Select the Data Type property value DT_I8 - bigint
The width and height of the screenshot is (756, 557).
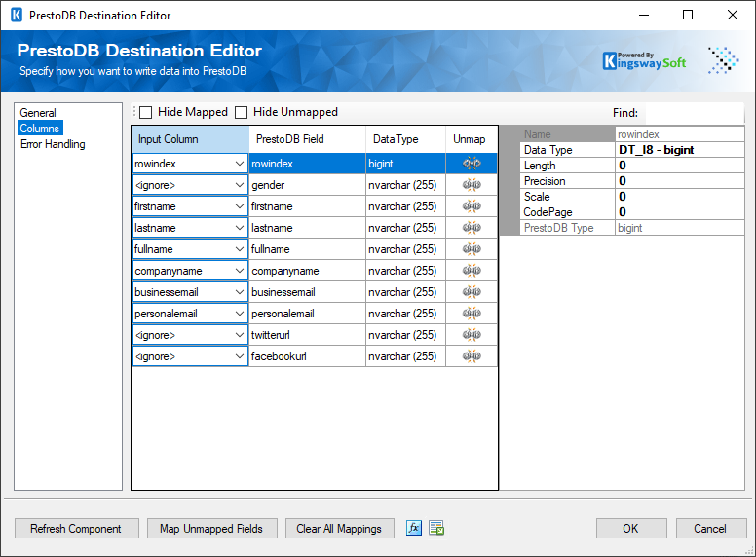680,150
